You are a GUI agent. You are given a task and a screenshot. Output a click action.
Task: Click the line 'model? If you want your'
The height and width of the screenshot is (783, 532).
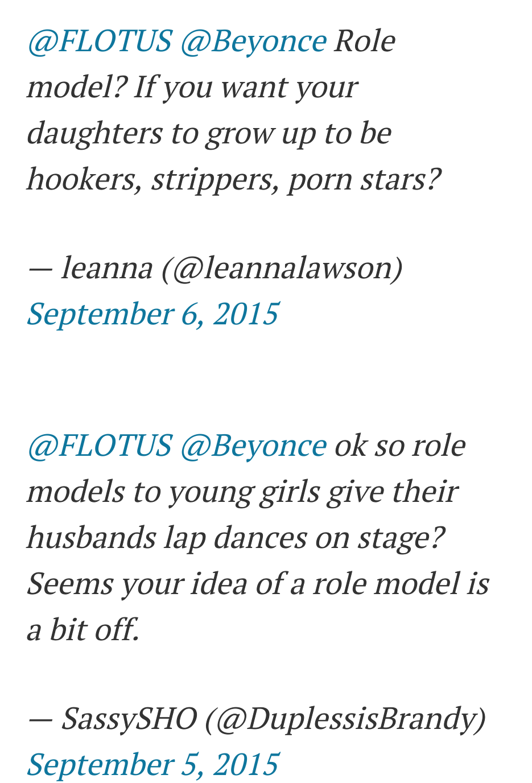[x=192, y=88]
